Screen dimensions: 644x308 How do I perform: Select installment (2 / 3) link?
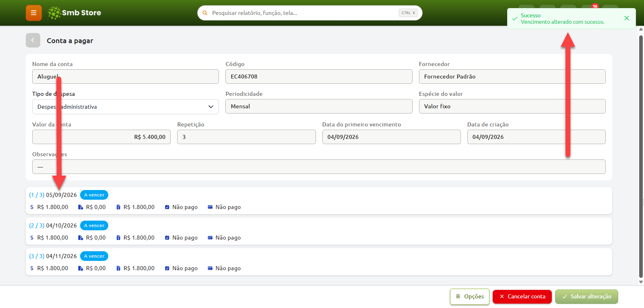click(37, 225)
